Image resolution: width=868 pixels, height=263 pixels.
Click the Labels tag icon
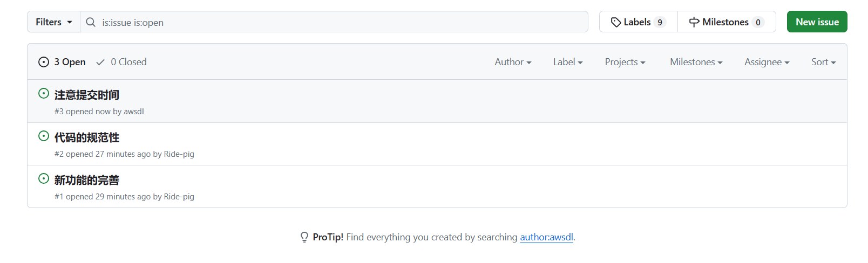pyautogui.click(x=615, y=22)
